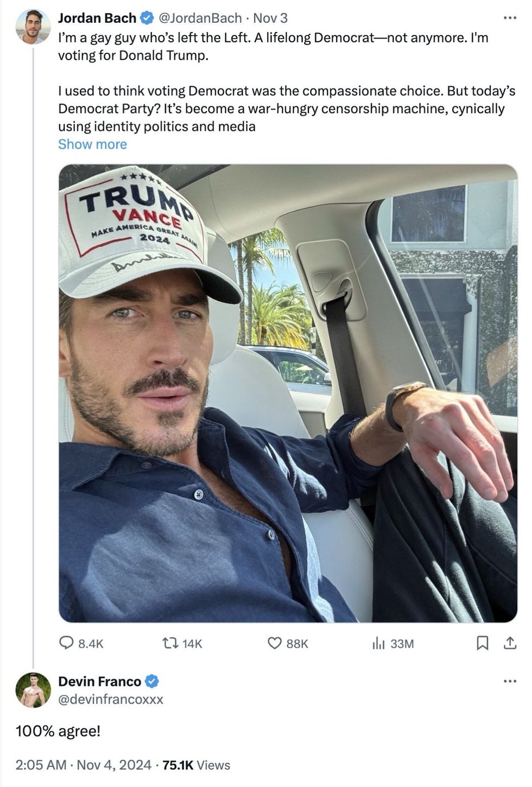Share the post via upload icon

(510, 643)
